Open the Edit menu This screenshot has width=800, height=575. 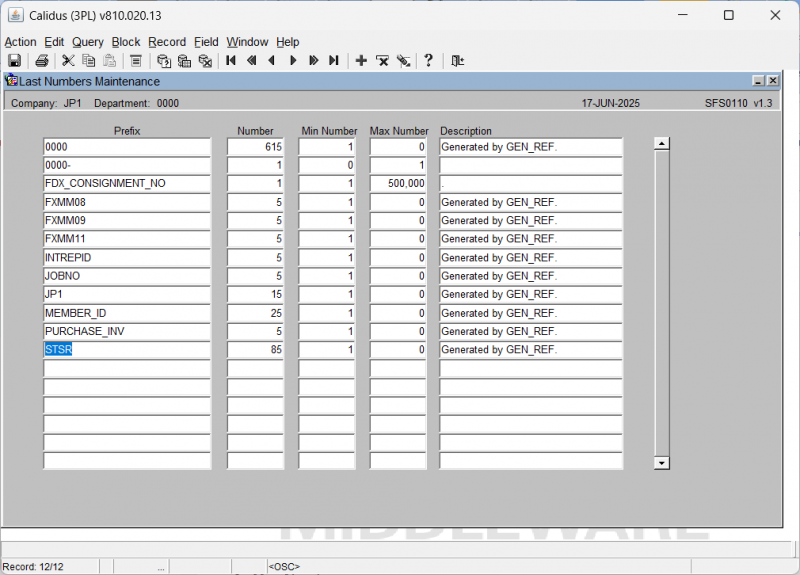54,42
